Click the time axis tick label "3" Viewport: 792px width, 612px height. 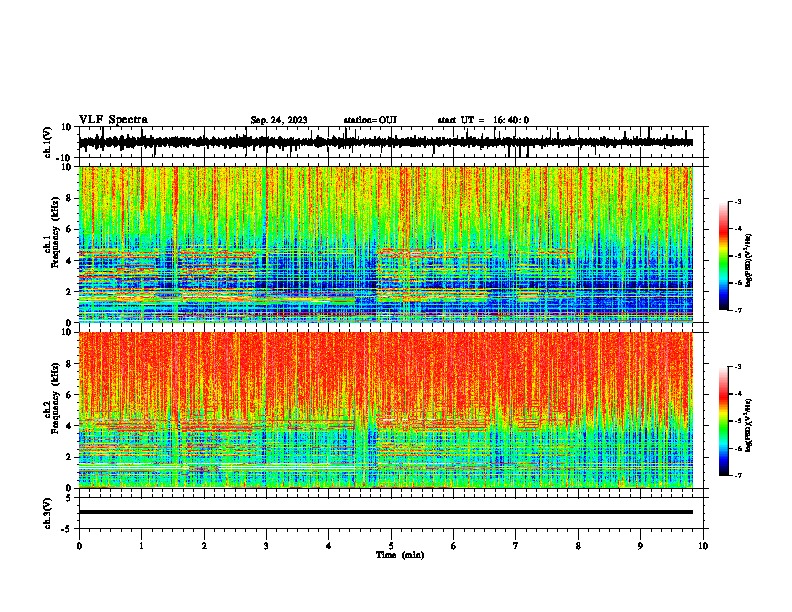point(266,546)
